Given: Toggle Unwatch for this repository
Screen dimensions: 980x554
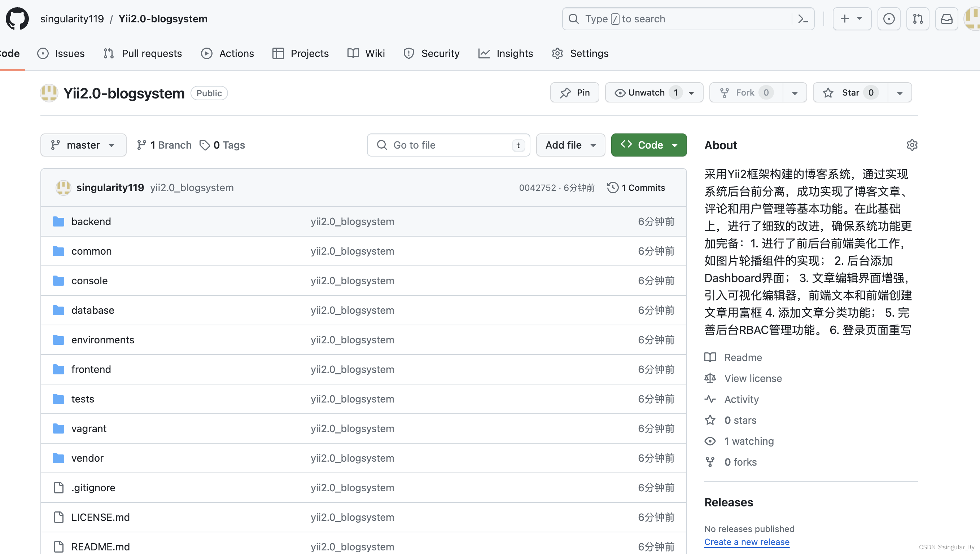Looking at the screenshot, I should point(654,92).
